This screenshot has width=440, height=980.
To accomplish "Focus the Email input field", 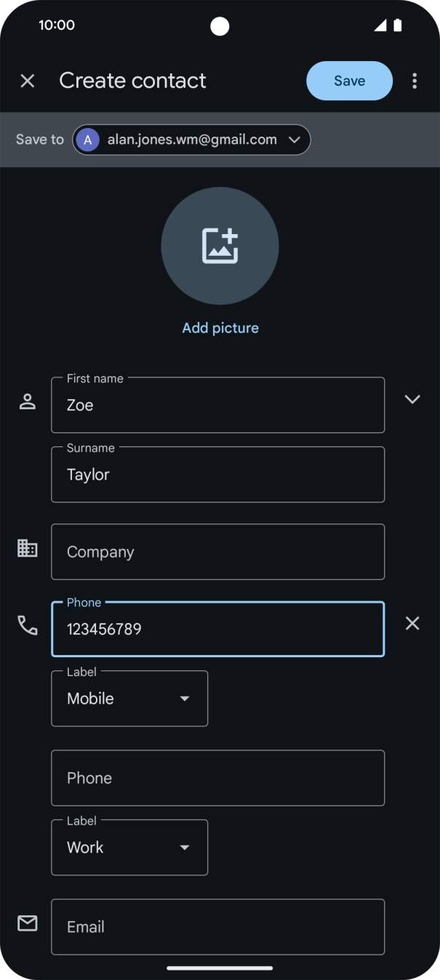I will click(217, 927).
